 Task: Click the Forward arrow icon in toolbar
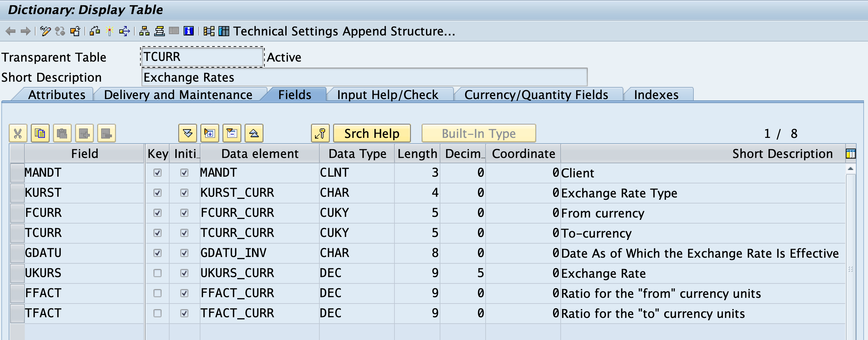(x=25, y=31)
